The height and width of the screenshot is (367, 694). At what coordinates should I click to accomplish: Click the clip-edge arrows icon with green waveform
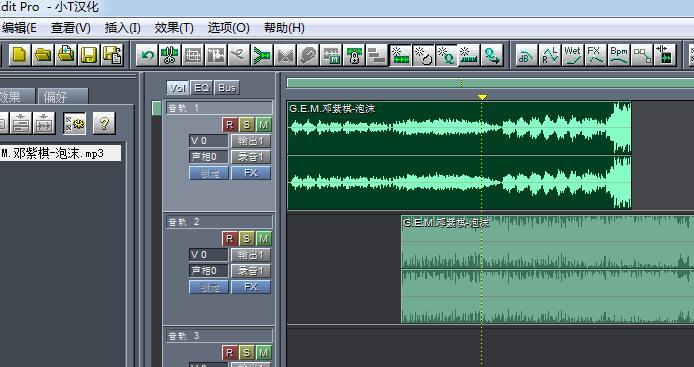click(665, 55)
